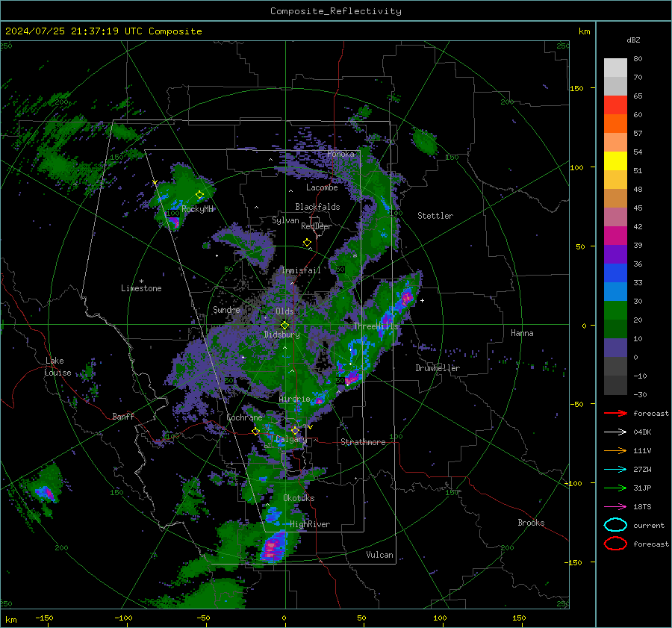Pick the bright green swatch above the 20 label
Screen dimensions: 672x628
[x=615, y=311]
